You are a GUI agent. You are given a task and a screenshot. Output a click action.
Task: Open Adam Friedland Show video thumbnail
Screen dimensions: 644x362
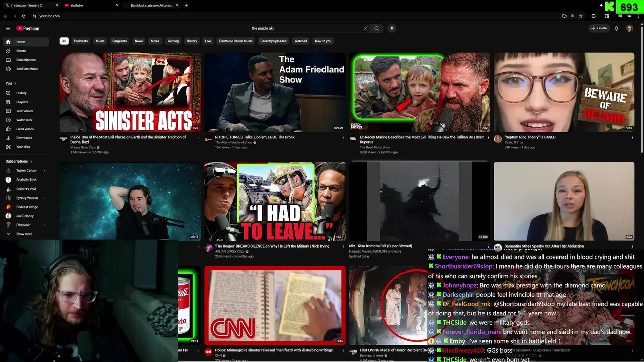[275, 92]
